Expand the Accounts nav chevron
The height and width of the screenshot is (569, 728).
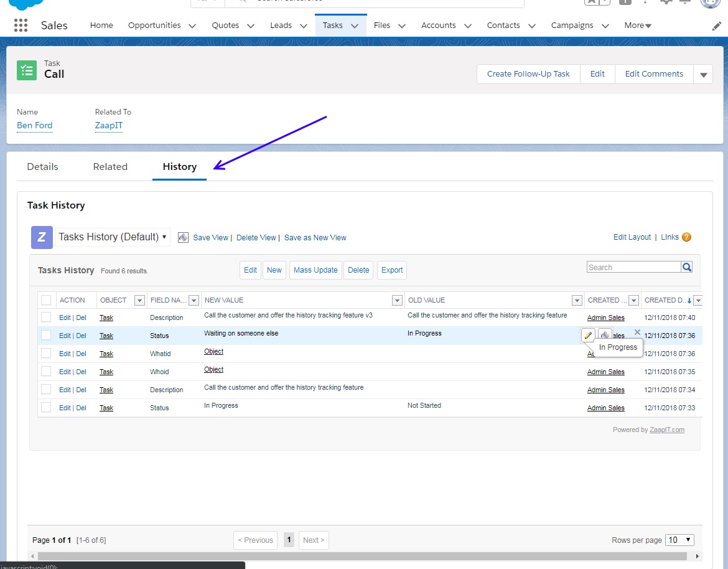pos(468,26)
